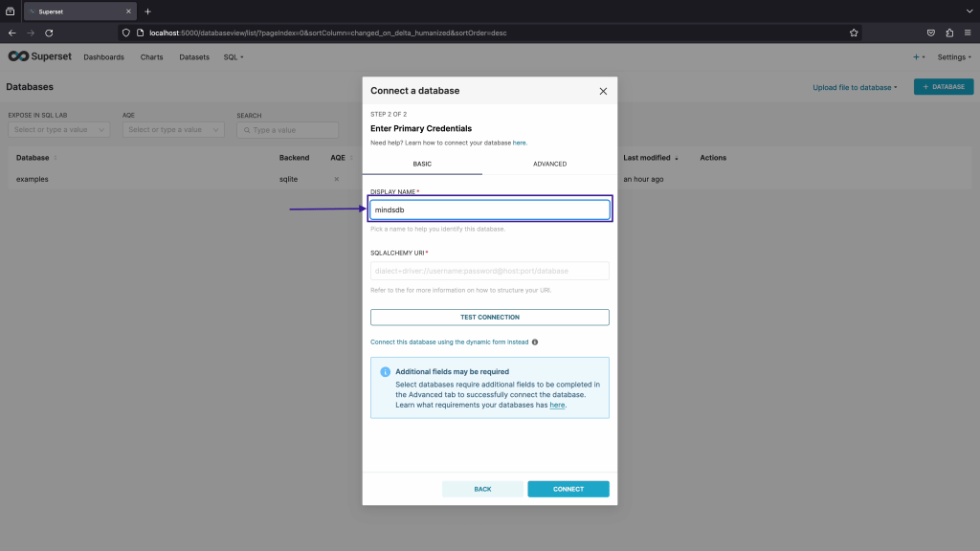Image resolution: width=980 pixels, height=551 pixels.
Task: Click the info icon beside dynamic form link
Action: (535, 342)
